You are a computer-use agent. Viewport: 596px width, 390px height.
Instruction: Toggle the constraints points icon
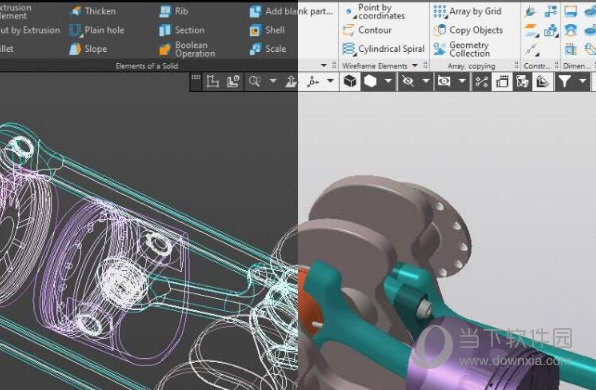coord(482,81)
